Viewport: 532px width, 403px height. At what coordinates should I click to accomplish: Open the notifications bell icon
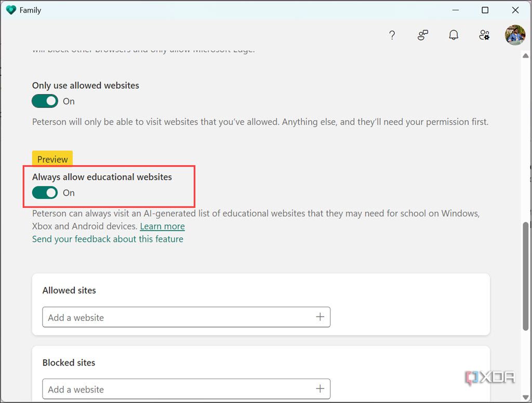[453, 35]
